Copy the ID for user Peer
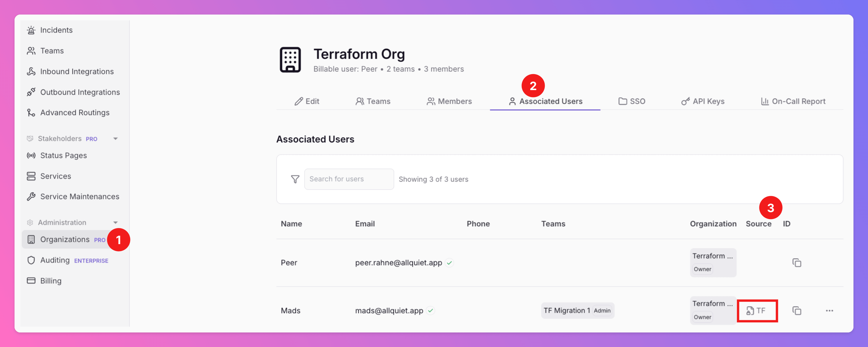Image resolution: width=868 pixels, height=347 pixels. click(x=797, y=263)
